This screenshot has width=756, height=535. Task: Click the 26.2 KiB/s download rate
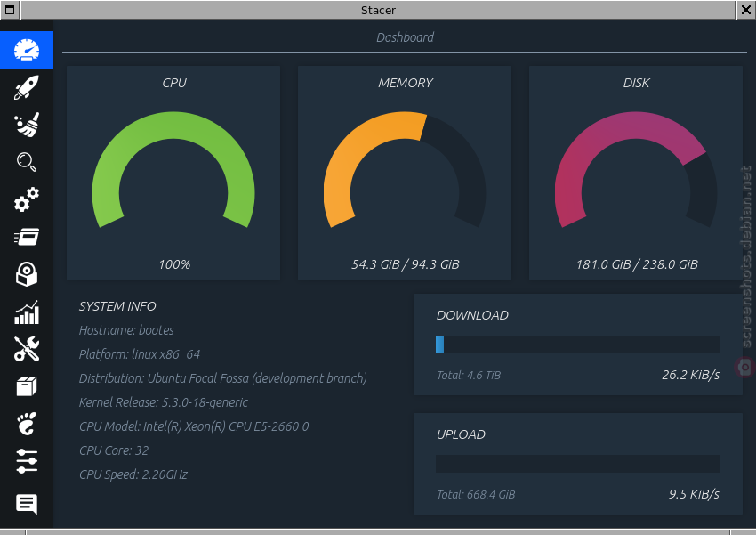pyautogui.click(x=690, y=375)
